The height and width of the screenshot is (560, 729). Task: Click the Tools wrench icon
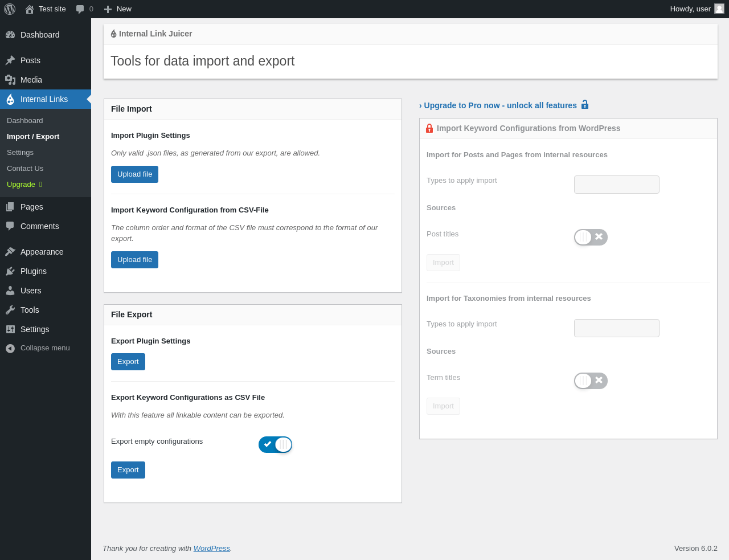[10, 310]
